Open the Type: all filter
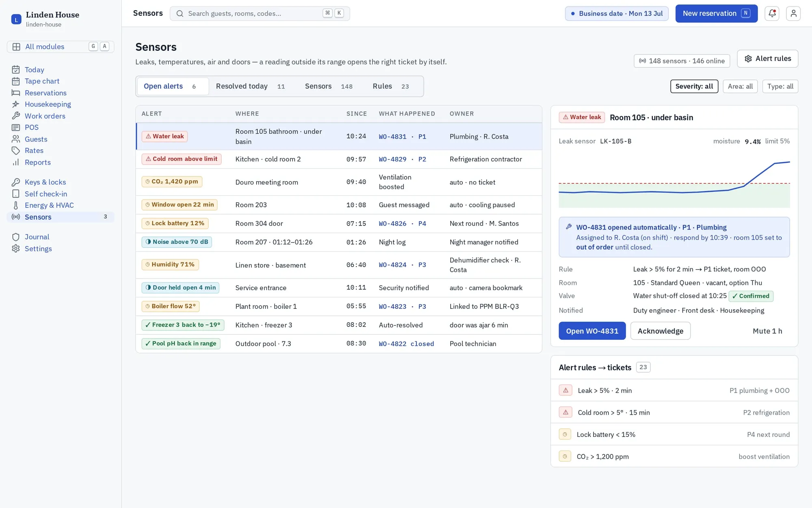This screenshot has height=508, width=812. click(x=780, y=86)
